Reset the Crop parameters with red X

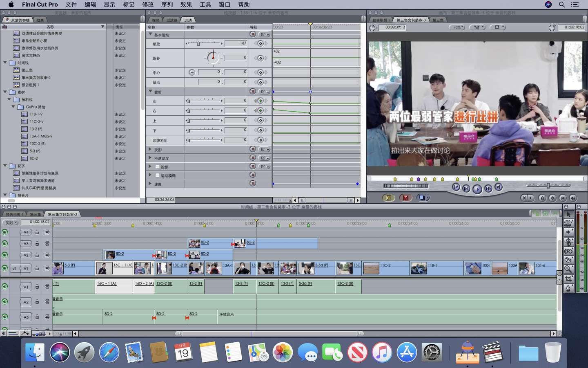[253, 92]
